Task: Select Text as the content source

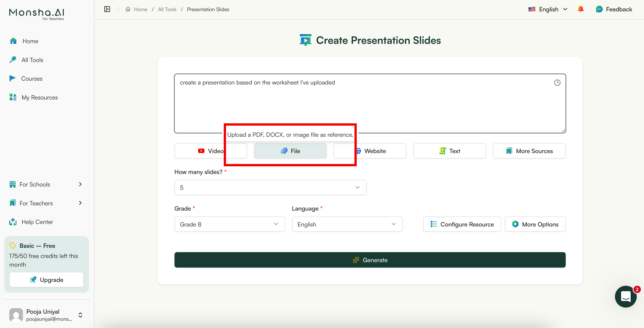Action: 449,151
